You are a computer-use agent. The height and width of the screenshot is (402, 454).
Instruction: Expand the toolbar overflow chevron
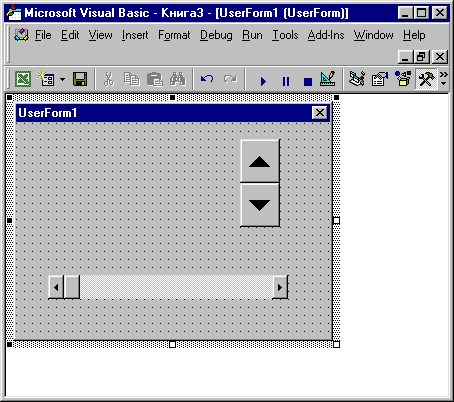tap(444, 79)
